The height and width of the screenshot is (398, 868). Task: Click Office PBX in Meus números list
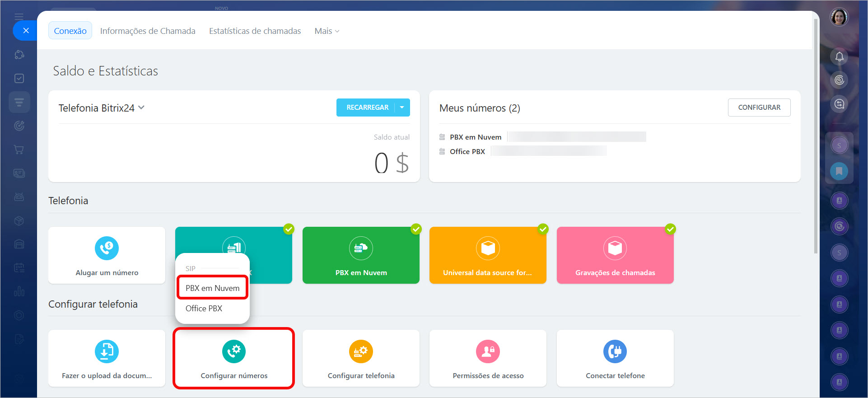click(467, 151)
